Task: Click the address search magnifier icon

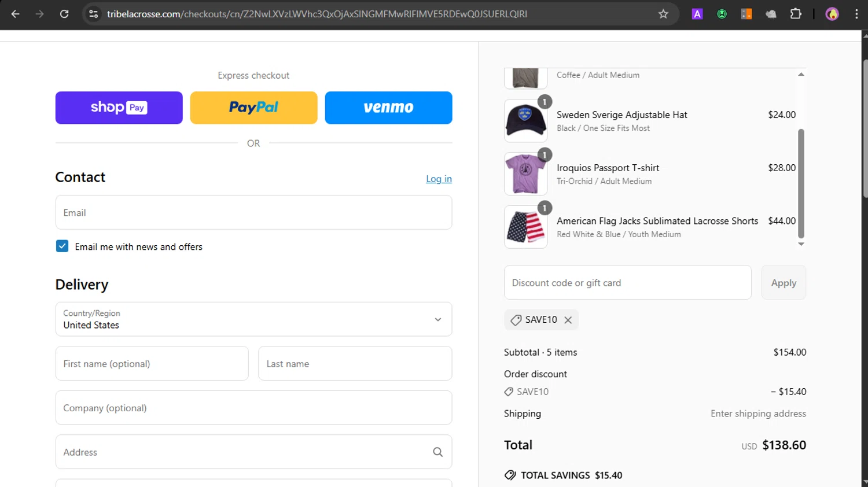Action: 438,452
